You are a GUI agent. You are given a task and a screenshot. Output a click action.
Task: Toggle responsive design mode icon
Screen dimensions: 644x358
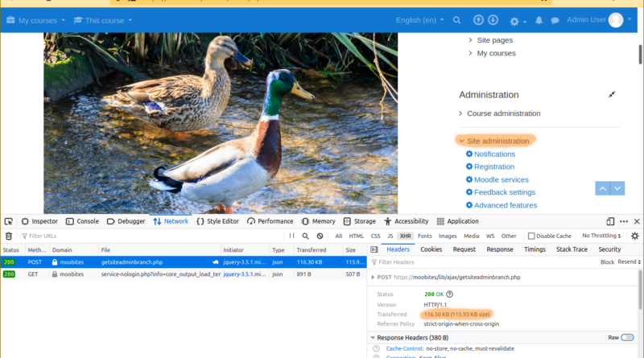tap(610, 221)
